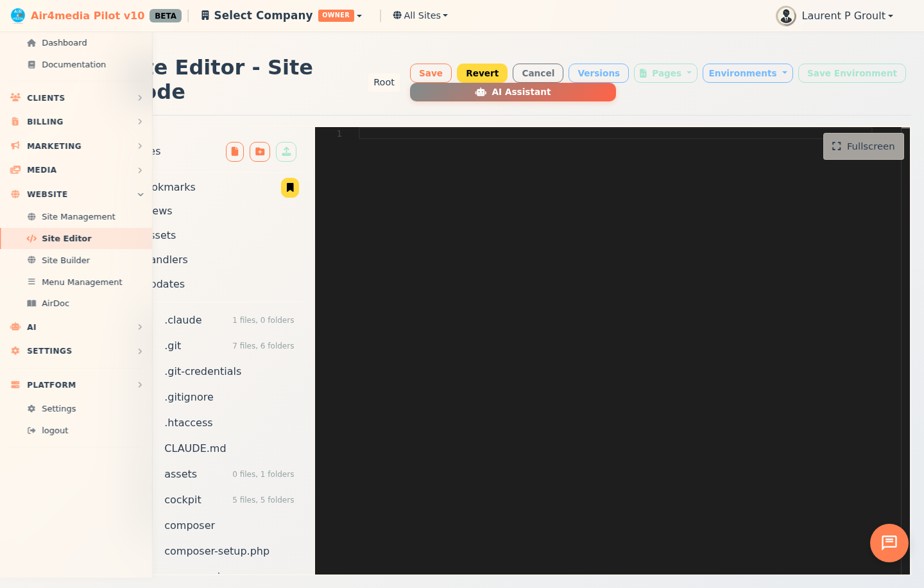Screen dimensions: 924x588
Task: Click the Revert button
Action: [x=482, y=73]
